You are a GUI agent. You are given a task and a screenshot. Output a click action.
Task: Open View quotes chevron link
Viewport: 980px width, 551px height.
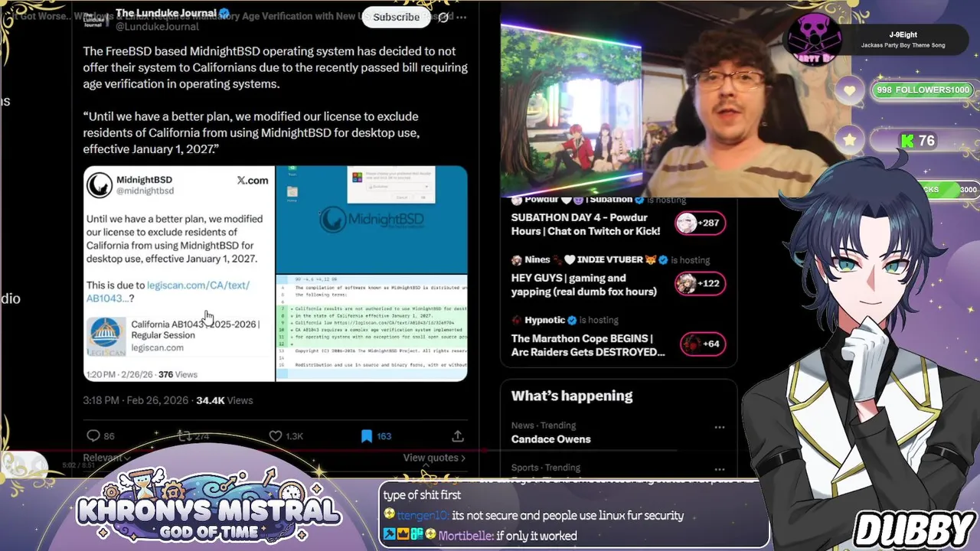[x=434, y=458]
